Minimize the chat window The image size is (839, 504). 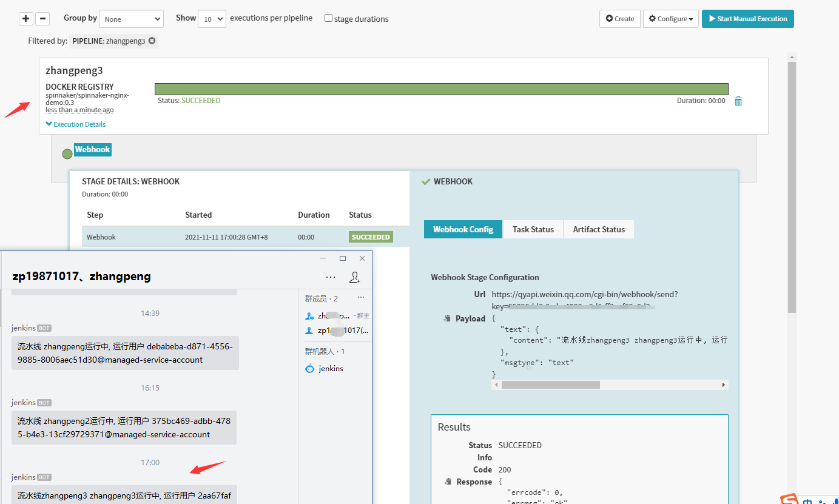[x=323, y=258]
